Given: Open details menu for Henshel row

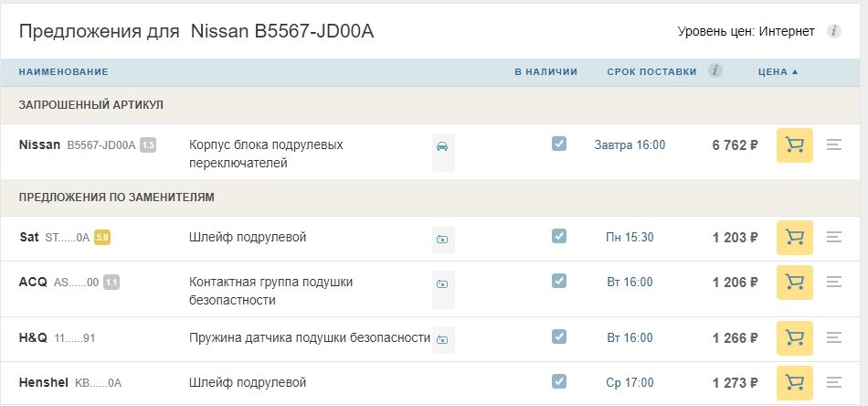Looking at the screenshot, I should click(x=833, y=383).
